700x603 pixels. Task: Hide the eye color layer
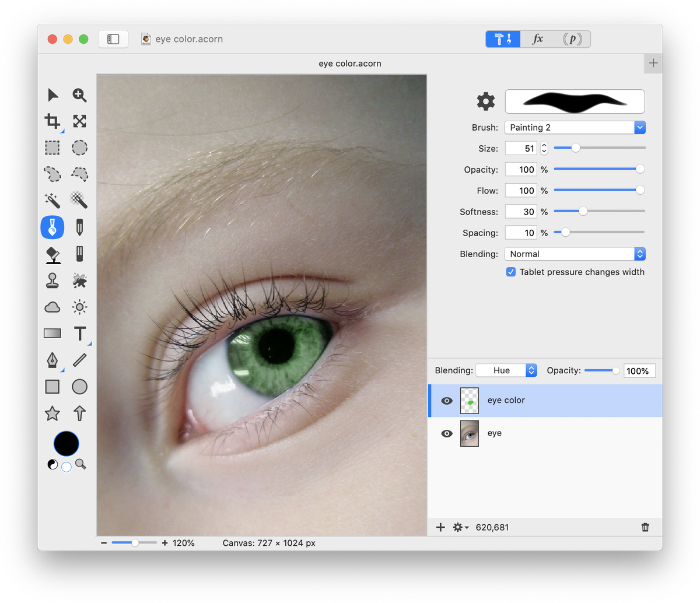[447, 401]
